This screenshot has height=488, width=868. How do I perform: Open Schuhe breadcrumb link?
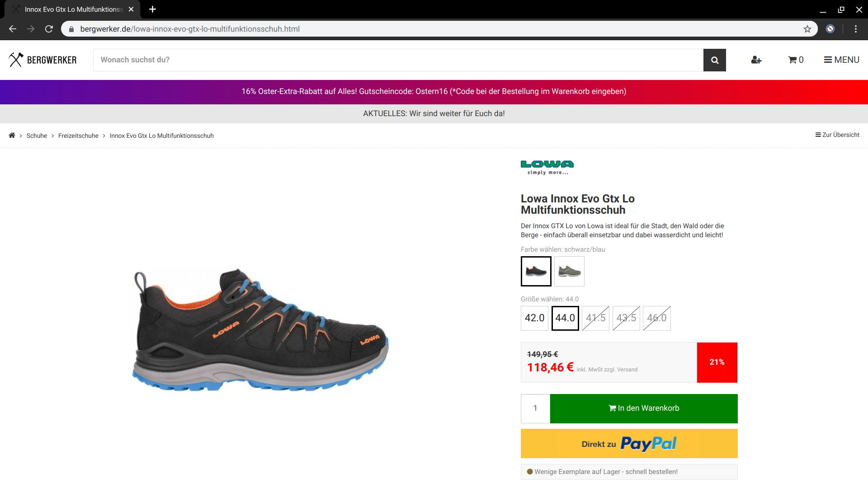point(37,136)
